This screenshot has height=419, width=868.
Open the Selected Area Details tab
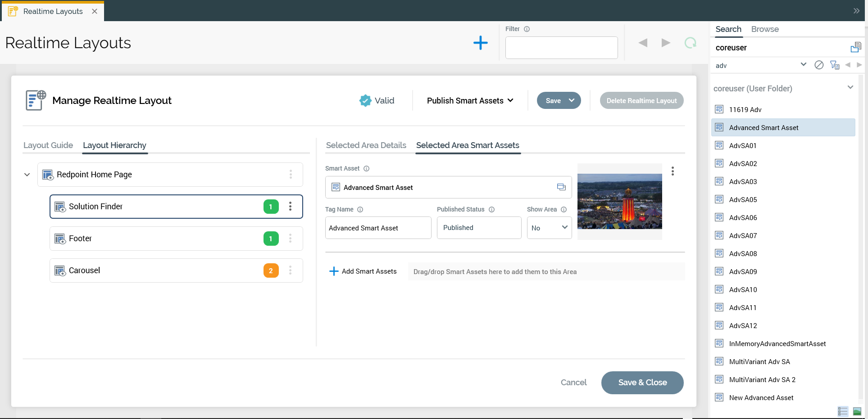click(x=366, y=145)
